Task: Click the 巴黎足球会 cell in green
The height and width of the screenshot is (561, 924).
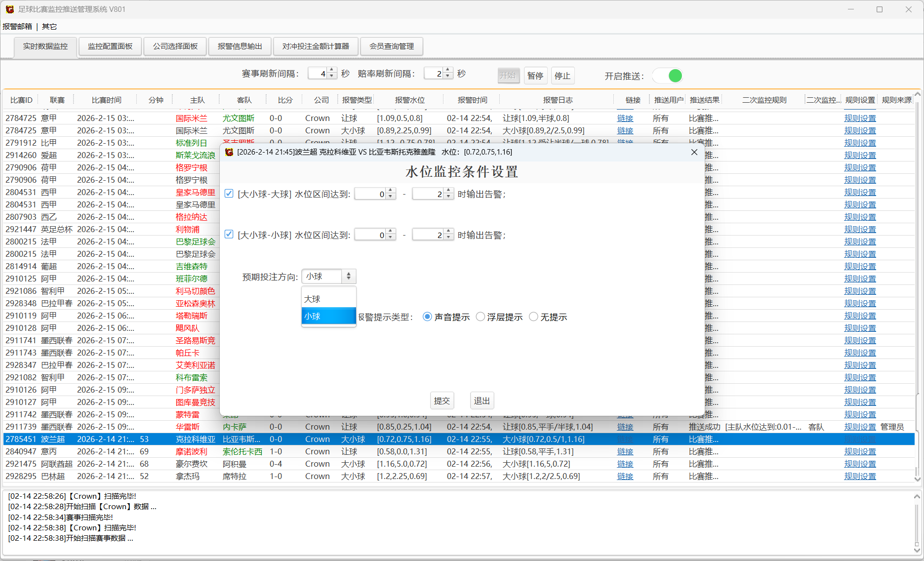Action: pyautogui.click(x=196, y=242)
